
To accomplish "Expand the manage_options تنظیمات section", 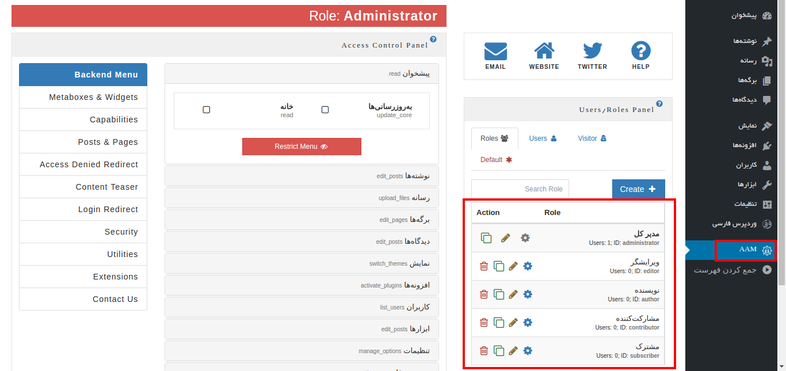I will (301, 351).
